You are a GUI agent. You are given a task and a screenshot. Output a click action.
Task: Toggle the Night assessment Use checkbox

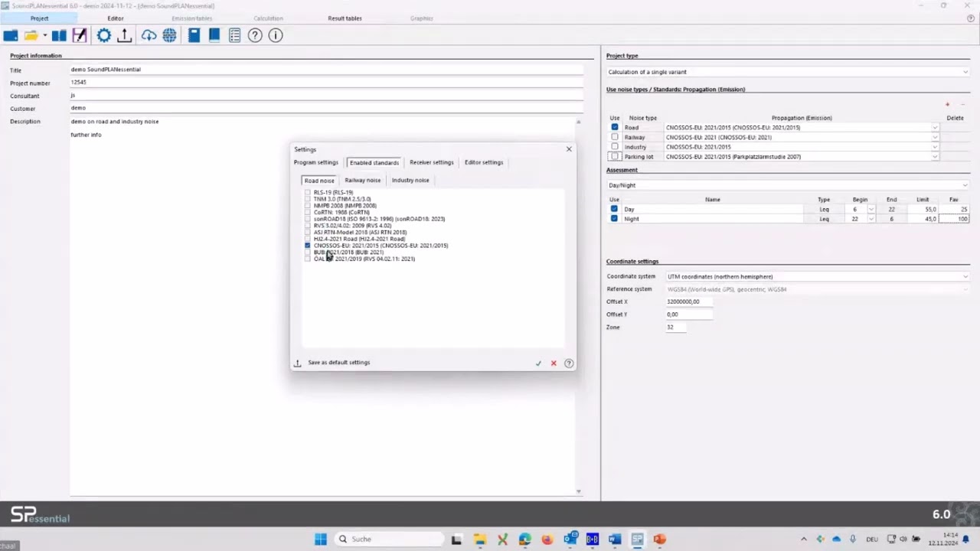(615, 218)
